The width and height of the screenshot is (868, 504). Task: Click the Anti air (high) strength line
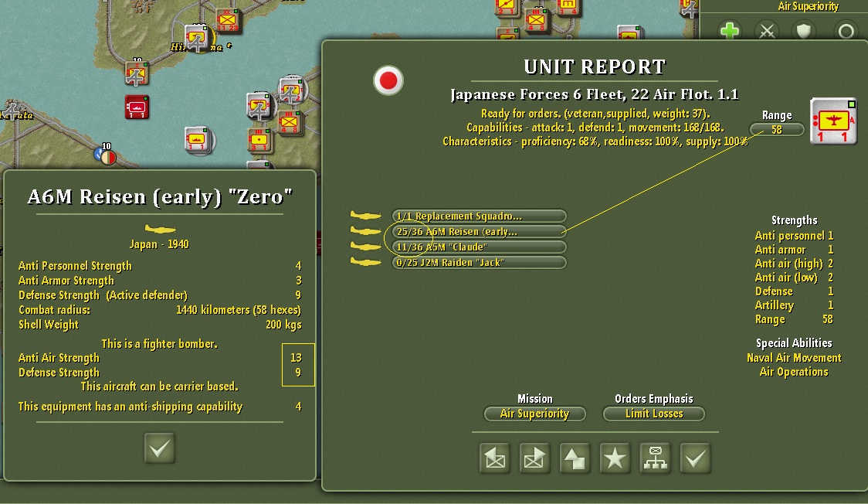pos(794,264)
